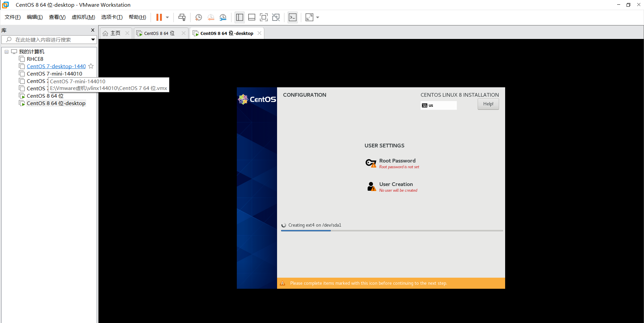Screen dimensions: 644x323
Task: Click the library search input field
Action: pyautogui.click(x=49, y=40)
